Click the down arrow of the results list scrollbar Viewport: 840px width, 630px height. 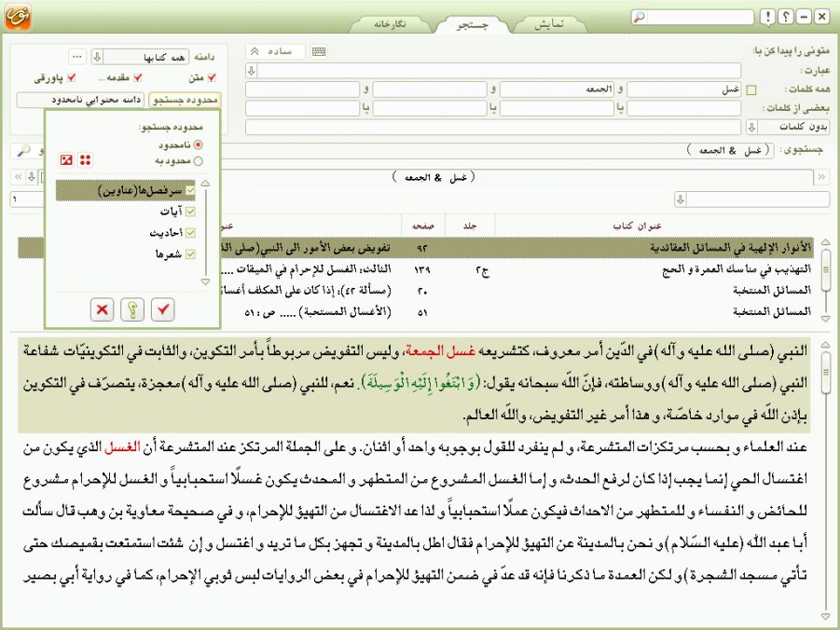[825, 319]
